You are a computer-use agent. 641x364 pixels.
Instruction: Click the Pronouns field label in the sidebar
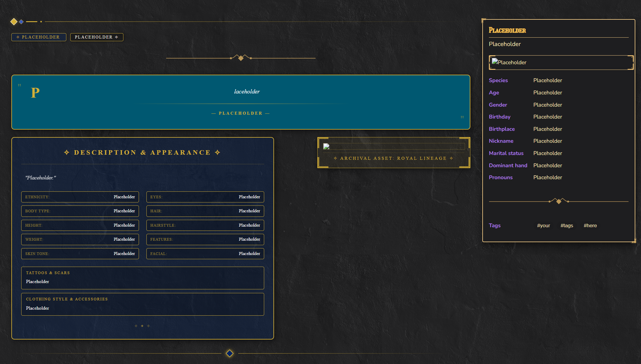501,177
